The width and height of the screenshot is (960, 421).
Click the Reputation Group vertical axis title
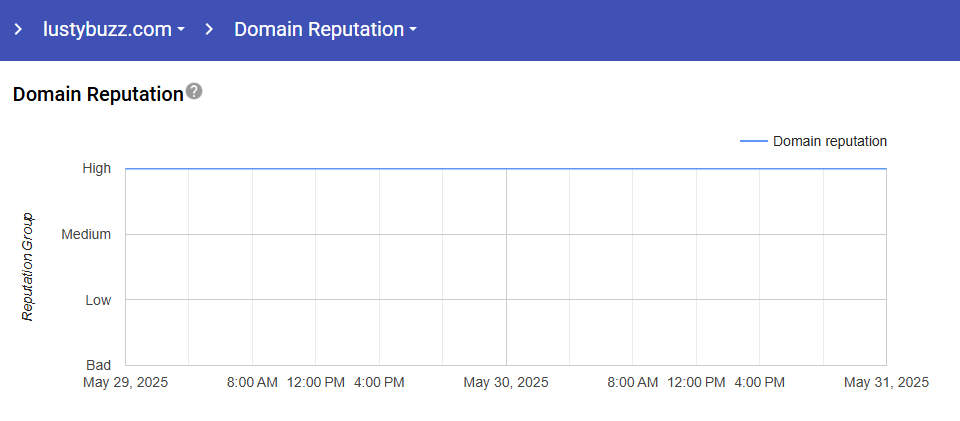tap(28, 267)
